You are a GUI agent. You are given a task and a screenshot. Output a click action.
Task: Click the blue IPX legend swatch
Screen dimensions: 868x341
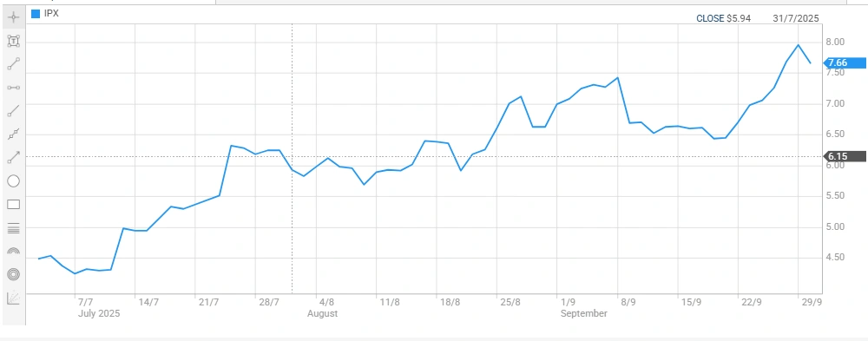coord(36,14)
